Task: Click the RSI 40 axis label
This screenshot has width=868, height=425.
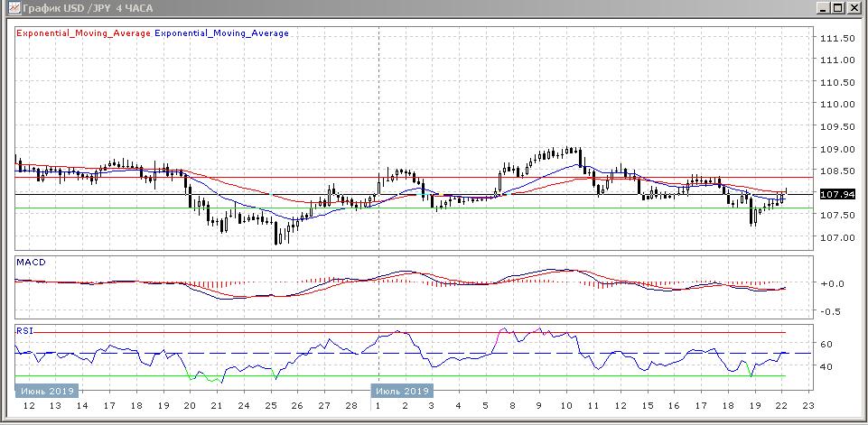Action: pyautogui.click(x=826, y=366)
